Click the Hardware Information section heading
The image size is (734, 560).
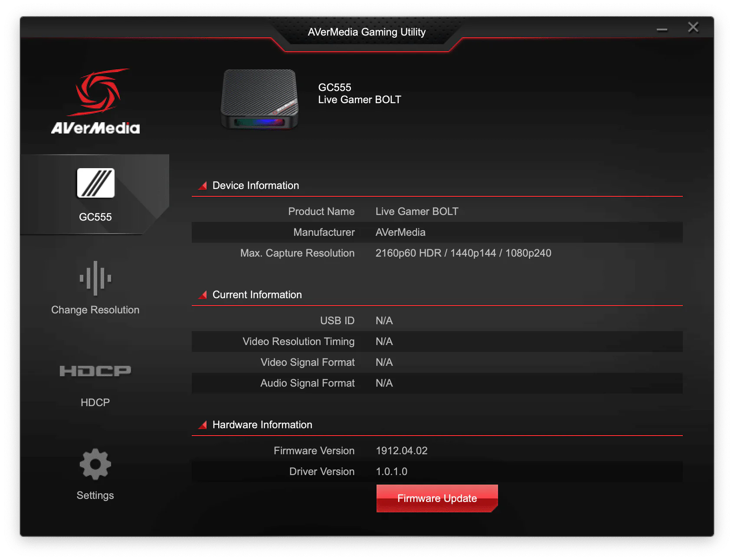(262, 425)
